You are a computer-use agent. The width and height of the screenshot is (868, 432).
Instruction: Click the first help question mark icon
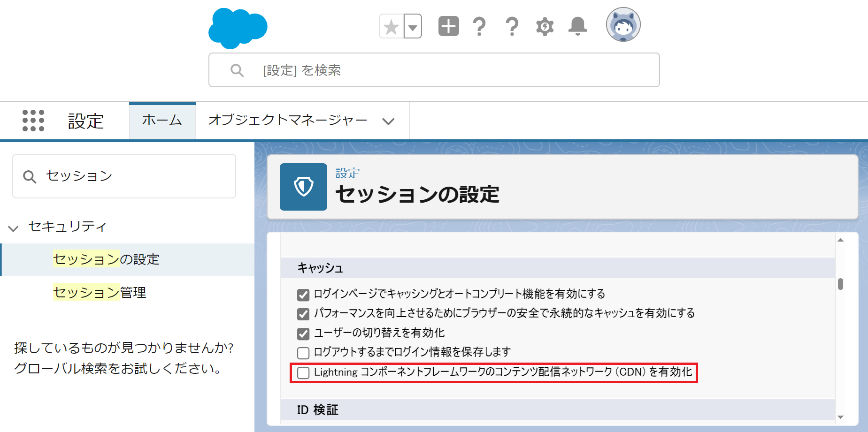(479, 27)
